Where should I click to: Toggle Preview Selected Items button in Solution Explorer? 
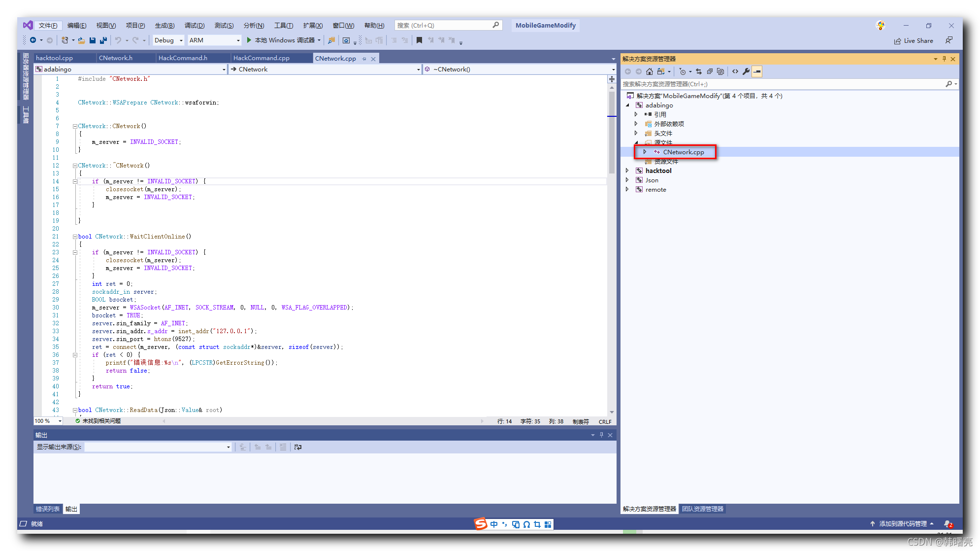click(757, 71)
